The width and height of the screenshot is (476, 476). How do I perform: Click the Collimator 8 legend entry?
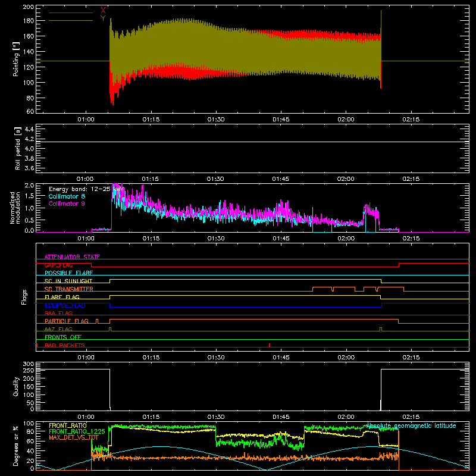67,196
